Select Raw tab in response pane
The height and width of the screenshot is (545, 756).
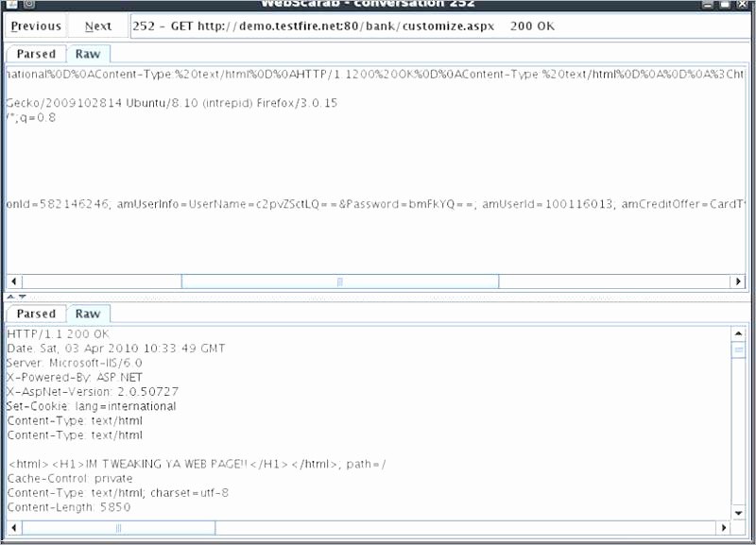point(88,314)
